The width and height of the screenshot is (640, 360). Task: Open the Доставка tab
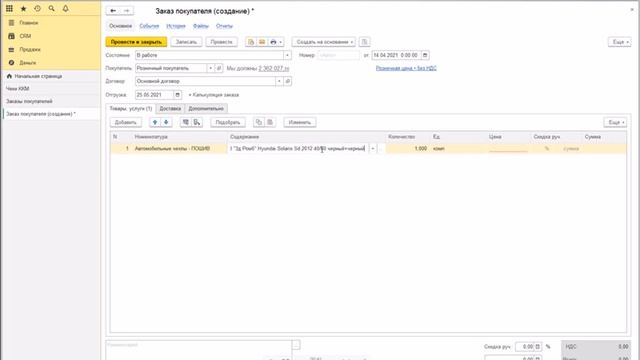coord(170,109)
